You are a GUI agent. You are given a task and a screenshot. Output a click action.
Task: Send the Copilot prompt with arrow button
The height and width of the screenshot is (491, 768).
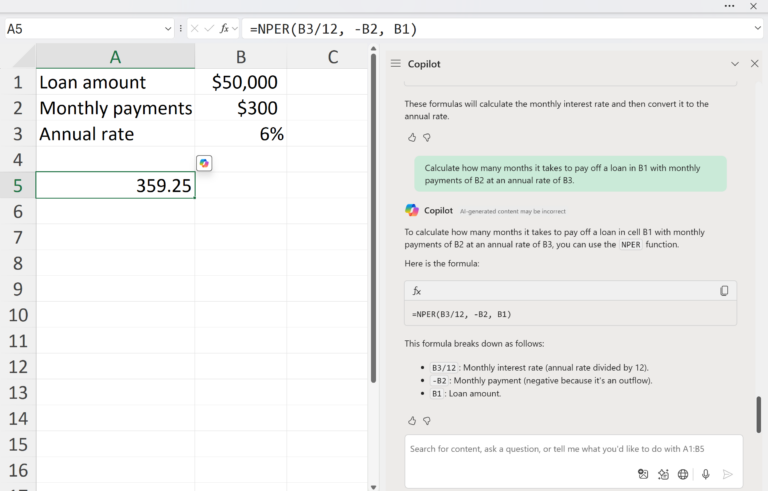728,474
